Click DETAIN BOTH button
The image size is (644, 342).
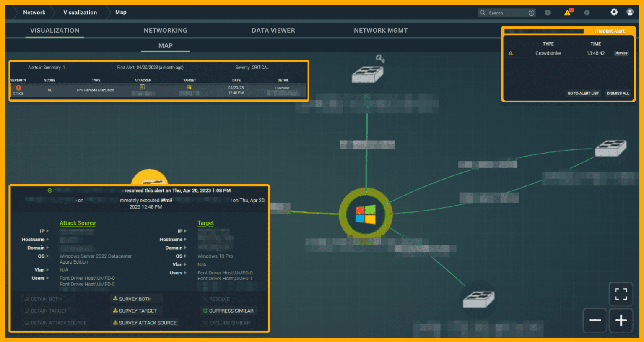[x=44, y=299]
